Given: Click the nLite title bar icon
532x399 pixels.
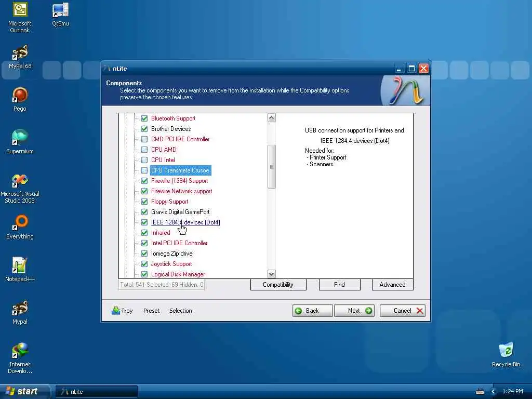Looking at the screenshot, I should [x=107, y=68].
